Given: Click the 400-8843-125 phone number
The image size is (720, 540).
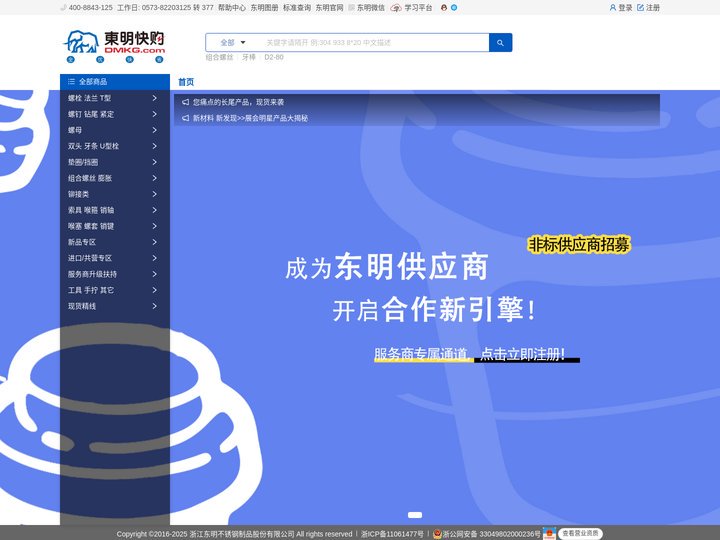Looking at the screenshot, I should [x=90, y=8].
